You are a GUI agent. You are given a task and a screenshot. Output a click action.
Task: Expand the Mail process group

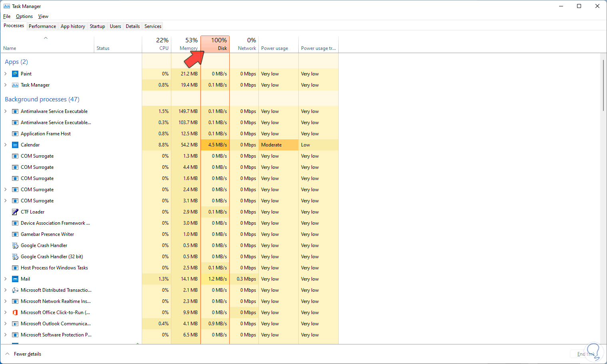(x=5, y=279)
